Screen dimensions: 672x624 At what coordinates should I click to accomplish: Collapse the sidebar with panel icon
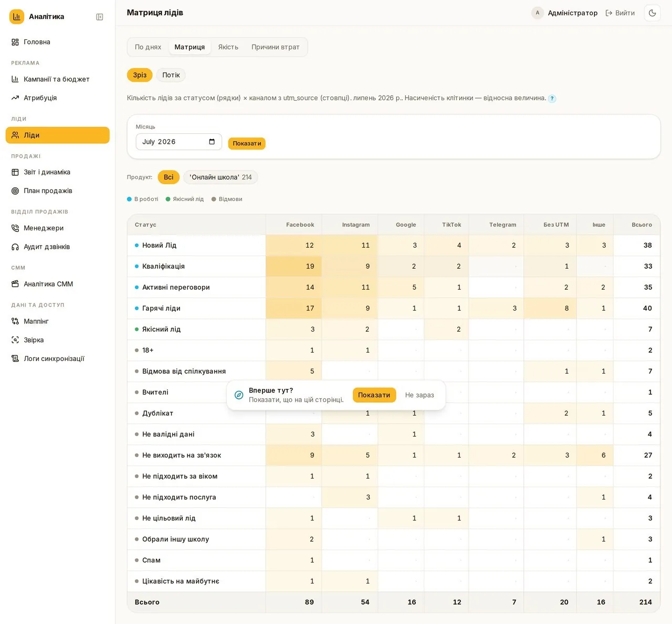100,17
